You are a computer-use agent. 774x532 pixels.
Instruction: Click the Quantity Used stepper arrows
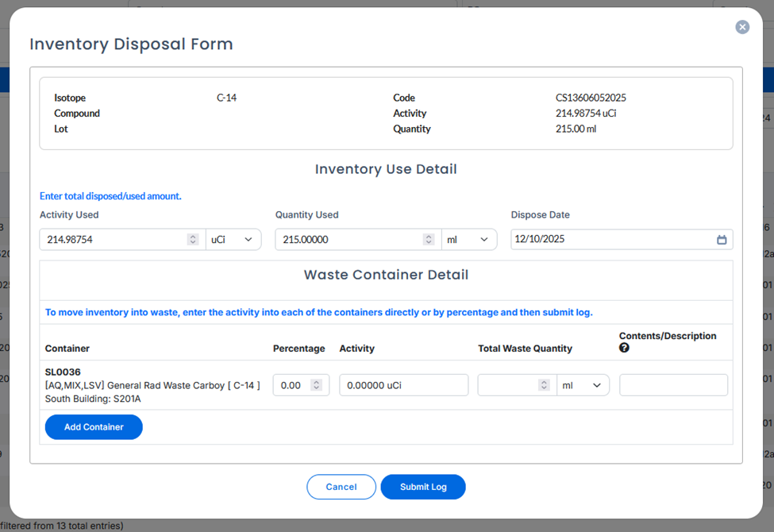[x=429, y=240]
